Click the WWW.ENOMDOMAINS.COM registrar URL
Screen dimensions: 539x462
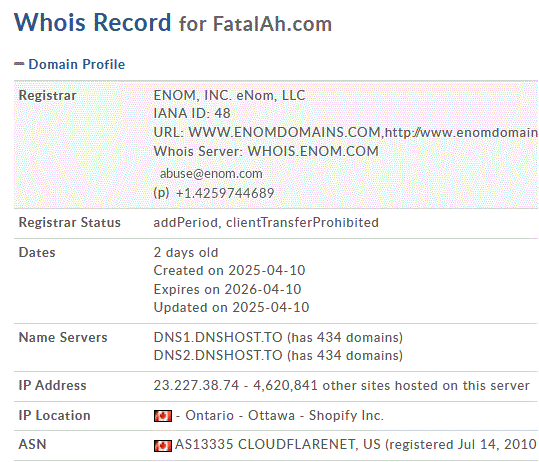(x=285, y=132)
